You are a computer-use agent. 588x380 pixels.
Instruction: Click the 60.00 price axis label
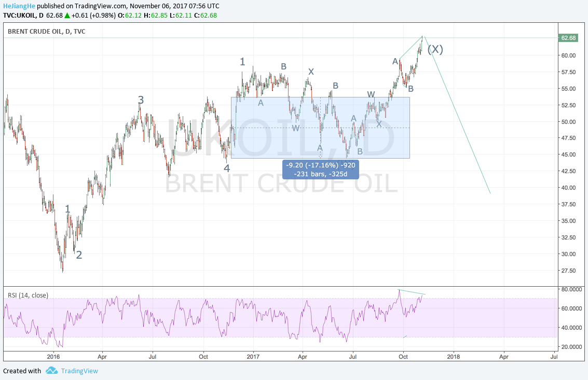(568, 55)
